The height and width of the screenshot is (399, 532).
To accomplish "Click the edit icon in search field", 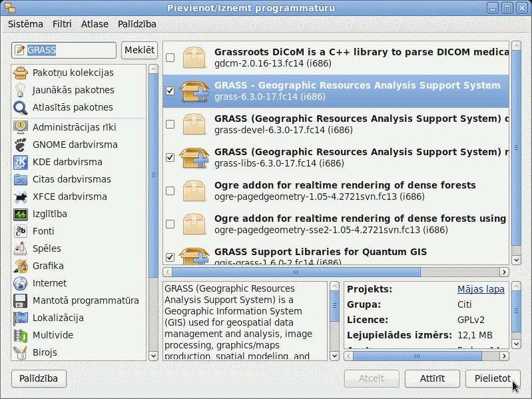I will [x=20, y=50].
